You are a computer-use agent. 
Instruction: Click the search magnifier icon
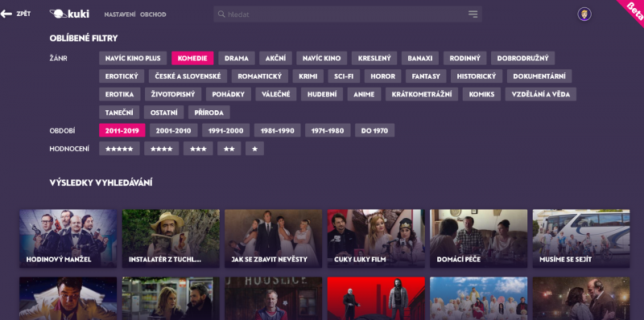click(x=221, y=14)
